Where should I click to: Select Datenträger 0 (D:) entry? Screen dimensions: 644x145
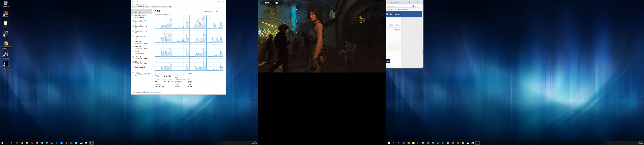pos(142,22)
